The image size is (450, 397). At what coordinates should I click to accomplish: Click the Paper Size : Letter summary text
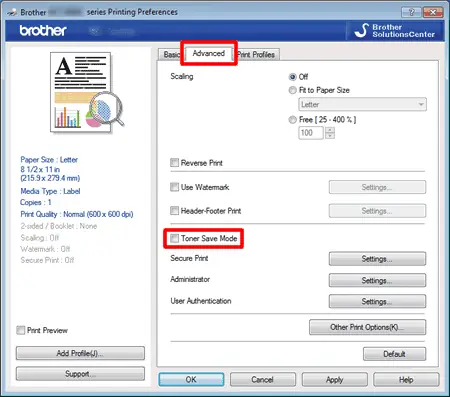pos(49,160)
